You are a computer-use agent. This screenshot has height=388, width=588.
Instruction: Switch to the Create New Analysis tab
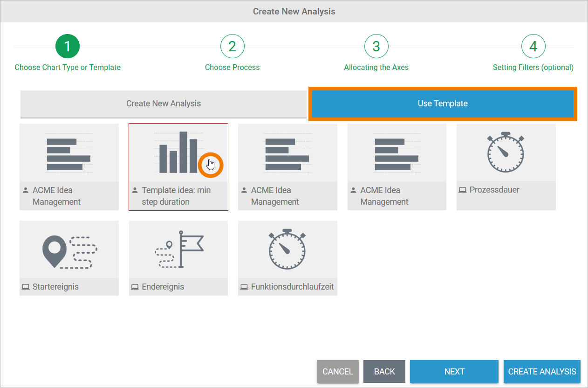164,104
